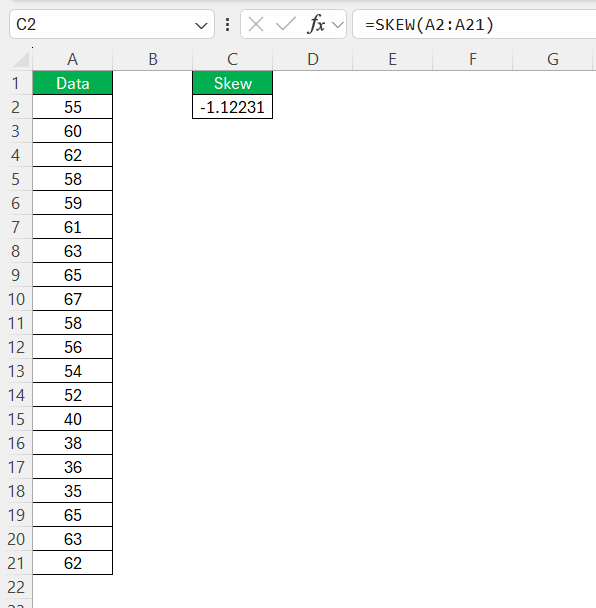Select cell A7 with value 61
Screen dimensions: 596x608
pos(73,227)
